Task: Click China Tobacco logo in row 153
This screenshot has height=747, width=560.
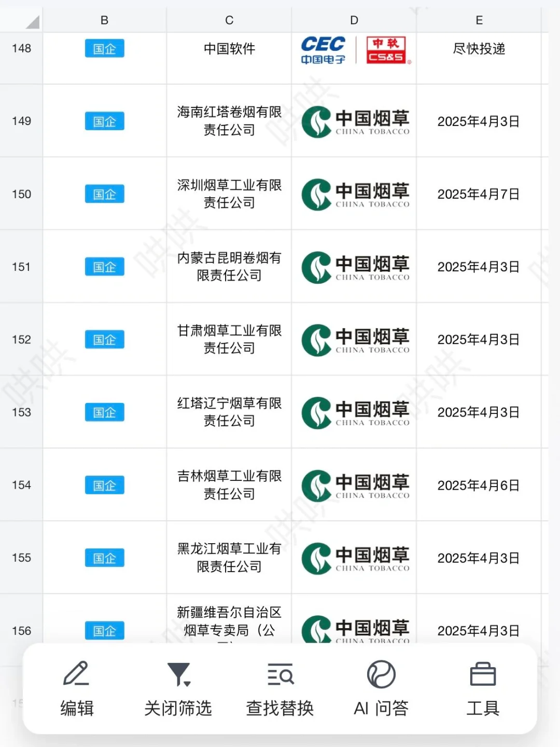Action: [x=355, y=413]
